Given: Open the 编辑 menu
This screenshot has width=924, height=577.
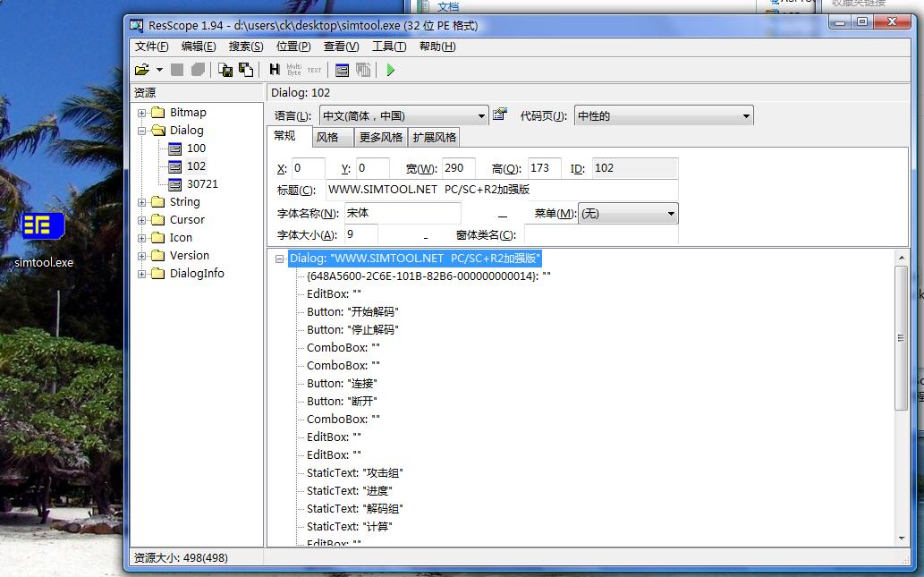Looking at the screenshot, I should pyautogui.click(x=198, y=47).
